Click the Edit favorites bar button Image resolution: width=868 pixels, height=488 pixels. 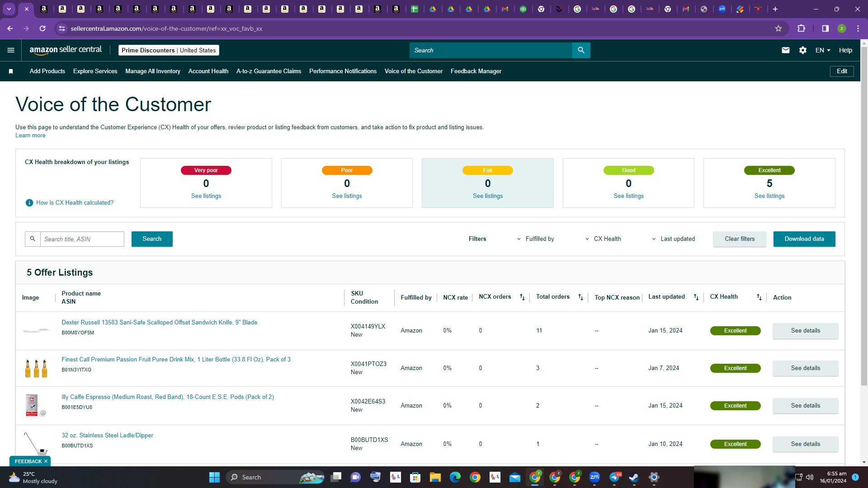842,71
